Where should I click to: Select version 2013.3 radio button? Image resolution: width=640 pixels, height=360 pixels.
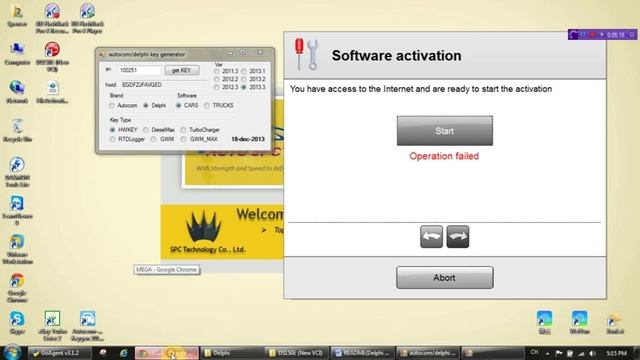[x=244, y=87]
